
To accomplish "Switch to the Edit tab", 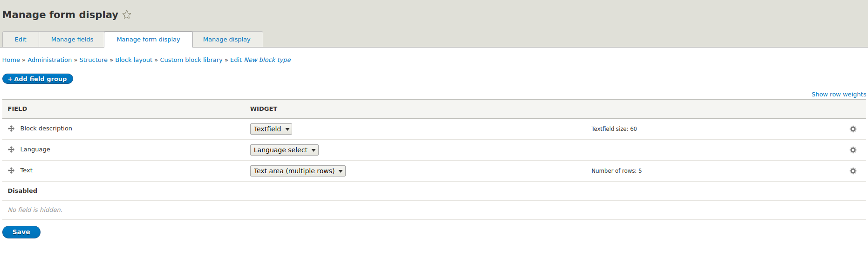I will tap(21, 40).
